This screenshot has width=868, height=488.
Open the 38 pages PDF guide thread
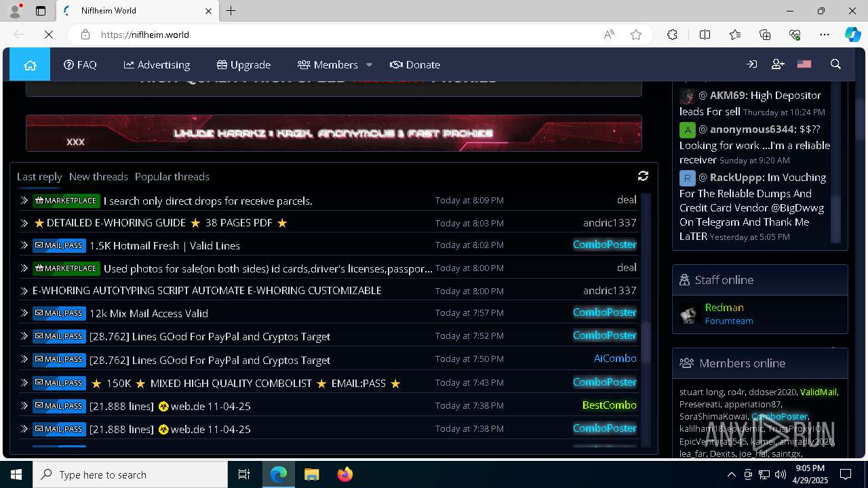160,222
